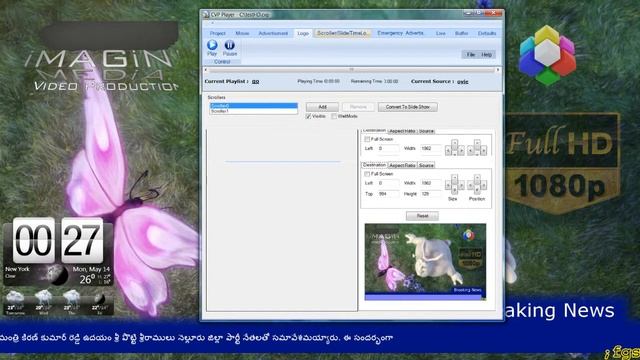
Task: Click the CVP Player title bar app icon
Action: (207, 14)
